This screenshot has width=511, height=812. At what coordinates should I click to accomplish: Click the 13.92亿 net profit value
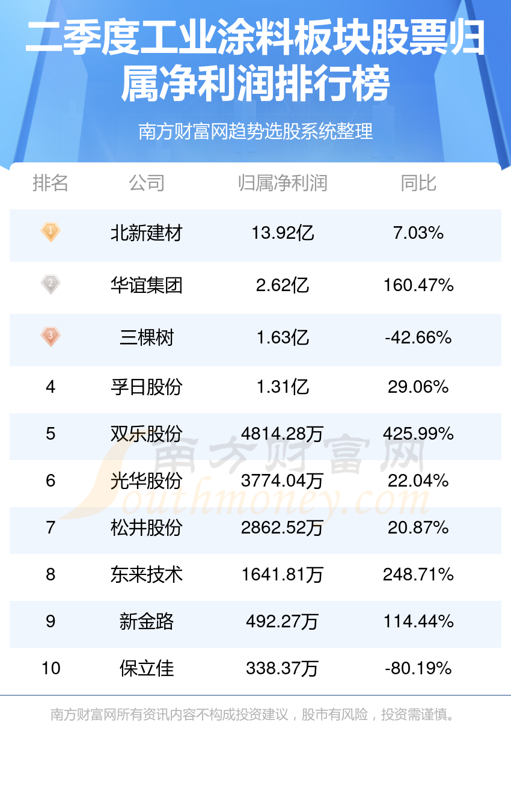click(283, 233)
